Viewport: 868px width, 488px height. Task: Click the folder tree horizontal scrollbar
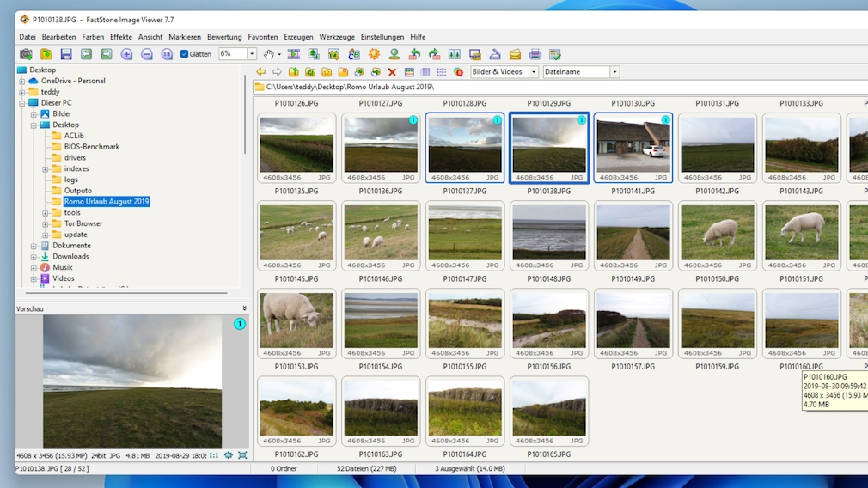click(126, 293)
